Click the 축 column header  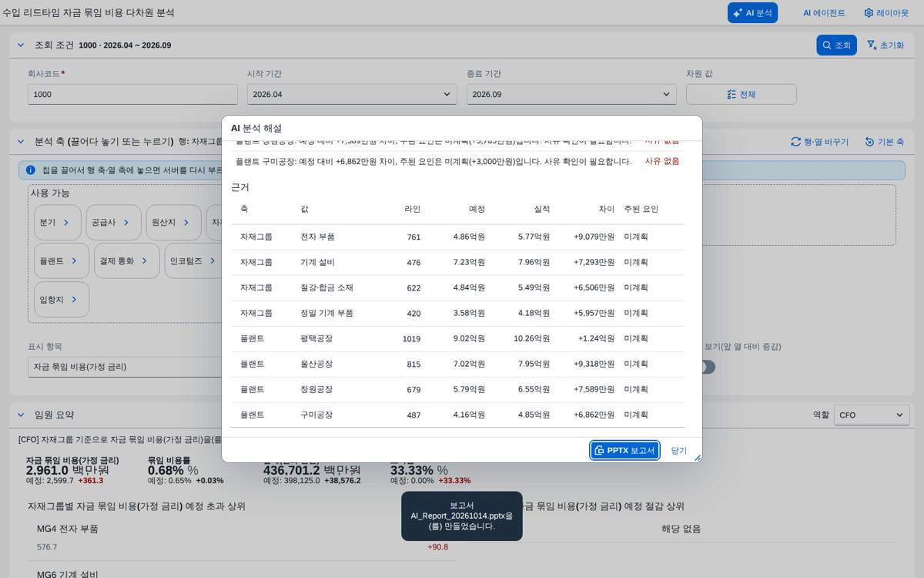point(244,209)
